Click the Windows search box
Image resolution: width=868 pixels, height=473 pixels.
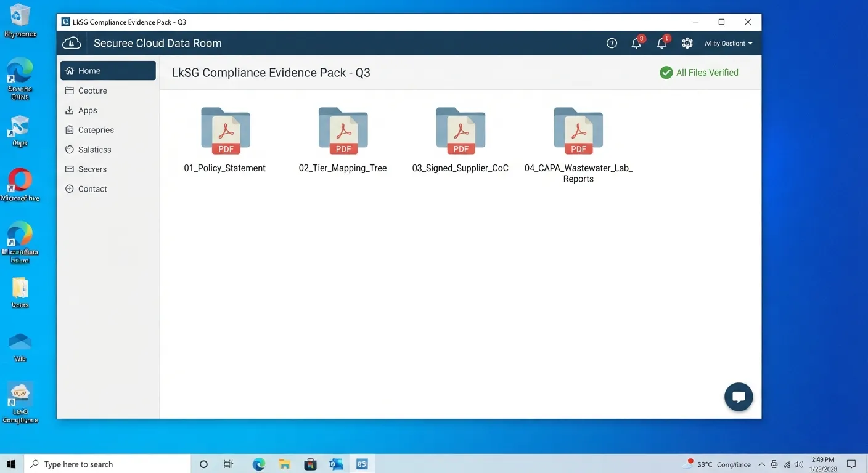click(x=107, y=464)
